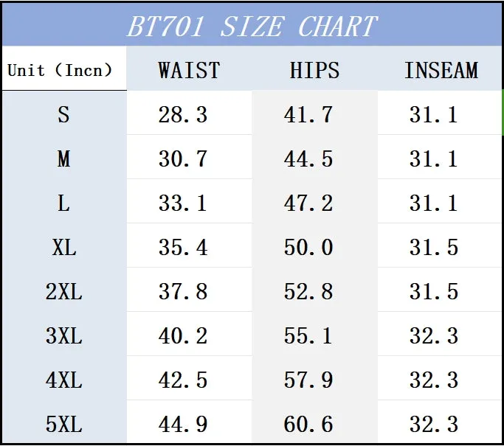Click waist value 40.2
This screenshot has height=446, width=504.
(183, 336)
